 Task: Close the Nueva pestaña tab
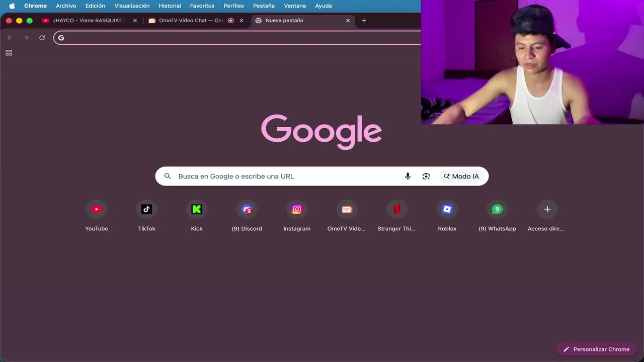click(348, 21)
